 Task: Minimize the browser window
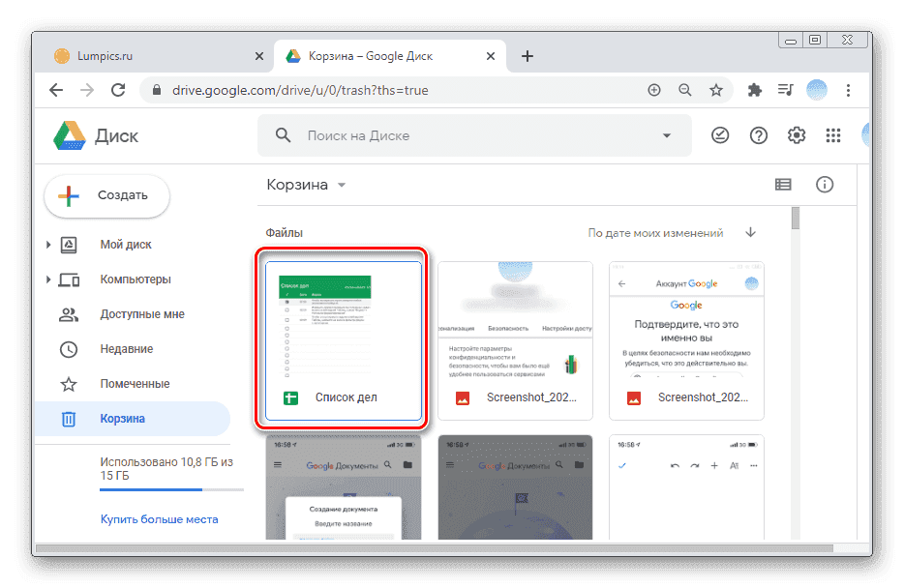791,41
